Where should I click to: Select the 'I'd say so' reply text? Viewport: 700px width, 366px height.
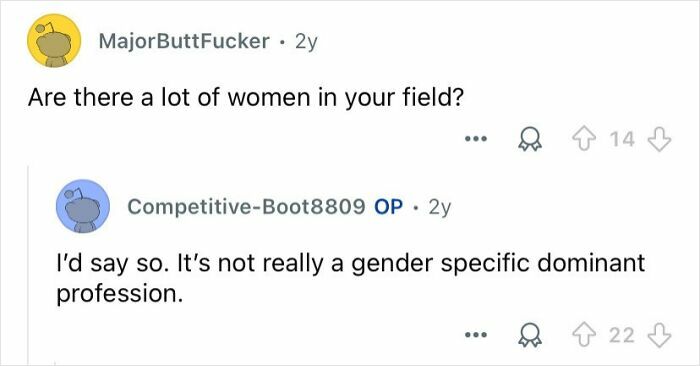[x=350, y=279]
